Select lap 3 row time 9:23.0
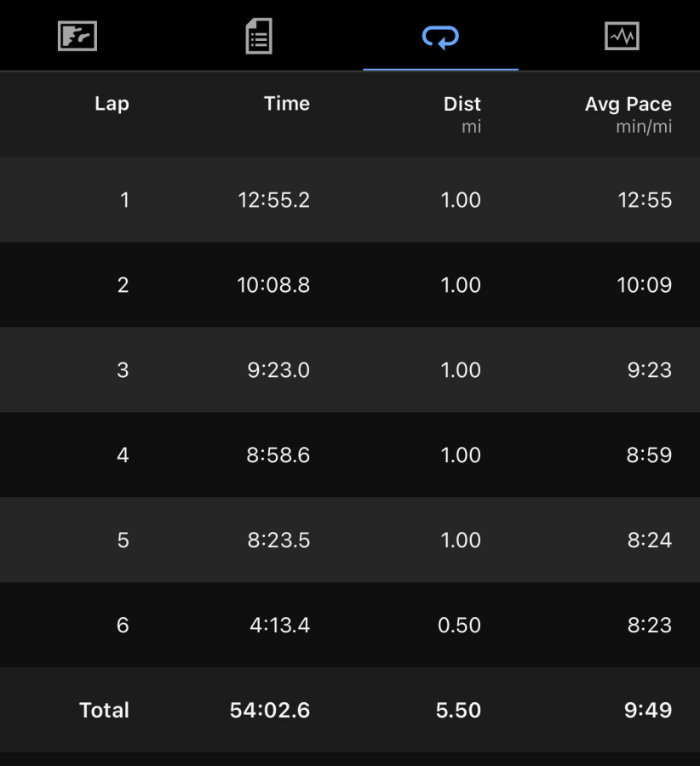 [x=278, y=370]
